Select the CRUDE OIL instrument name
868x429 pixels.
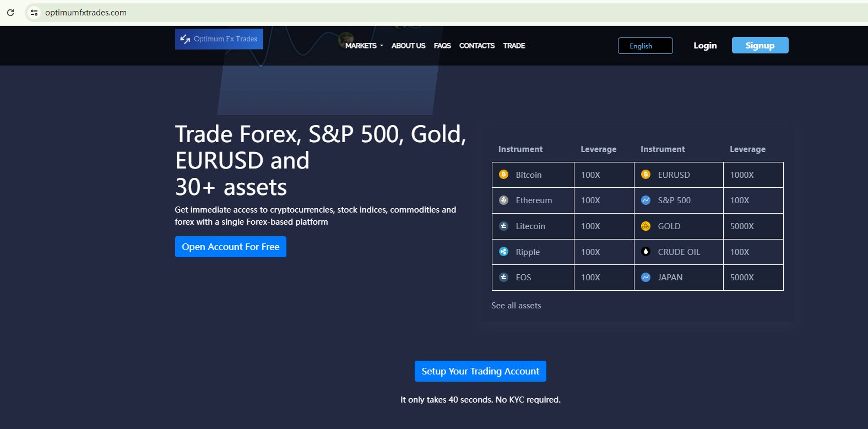[679, 252]
